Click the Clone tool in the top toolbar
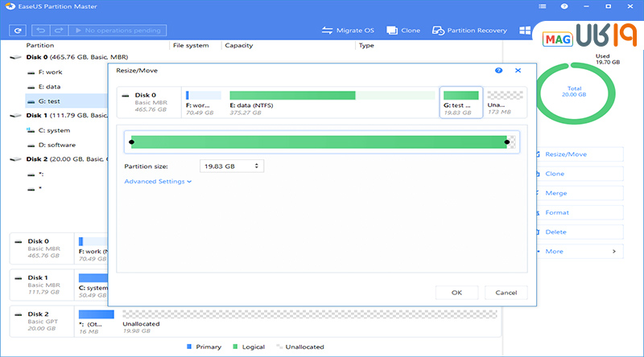The width and height of the screenshot is (644, 357). (x=403, y=31)
